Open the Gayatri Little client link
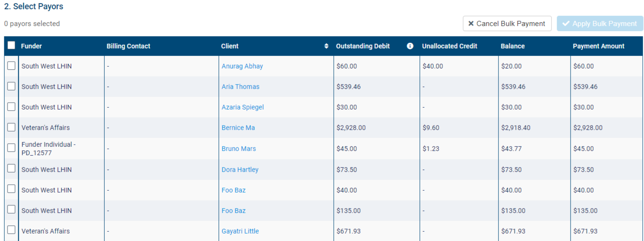This screenshot has height=241, width=644. [240, 231]
